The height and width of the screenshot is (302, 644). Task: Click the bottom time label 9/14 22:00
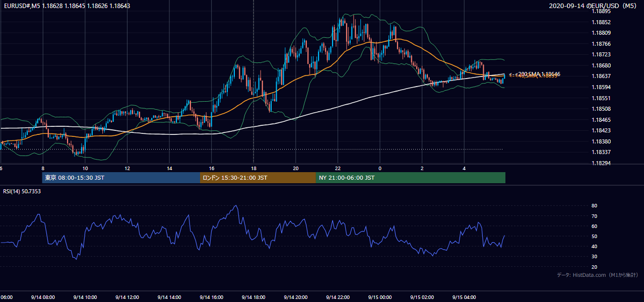pyautogui.click(x=337, y=297)
